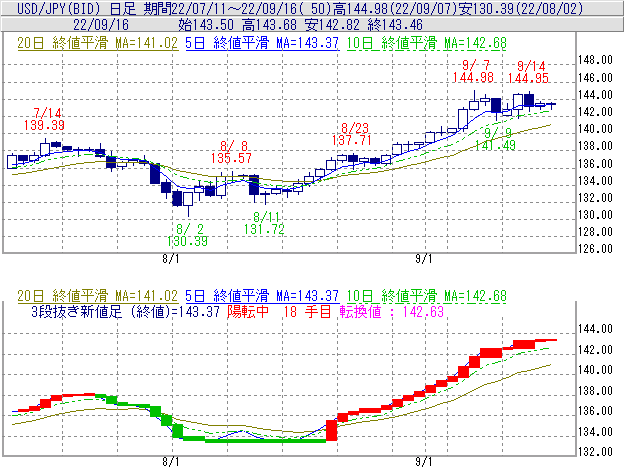This screenshot has height=475, width=624.
Task: Click the 22/09/16 date in header row
Action: coord(101,25)
